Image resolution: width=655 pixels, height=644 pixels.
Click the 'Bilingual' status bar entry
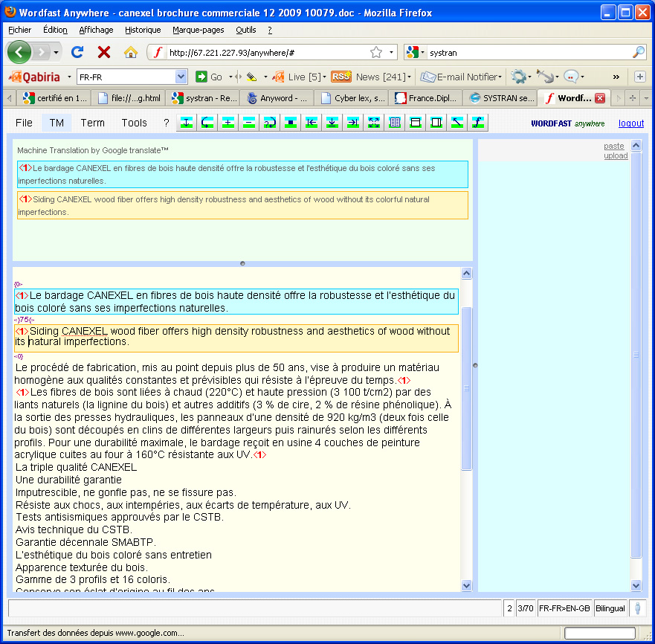click(x=610, y=608)
